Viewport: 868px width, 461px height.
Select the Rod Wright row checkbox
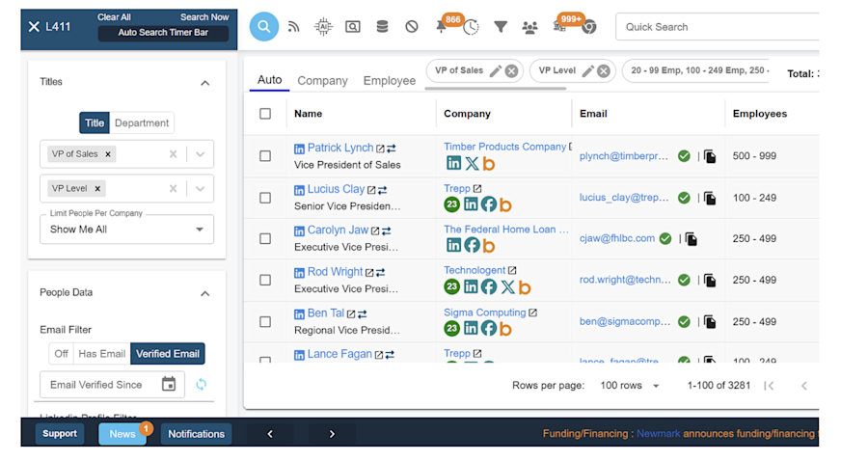(265, 280)
